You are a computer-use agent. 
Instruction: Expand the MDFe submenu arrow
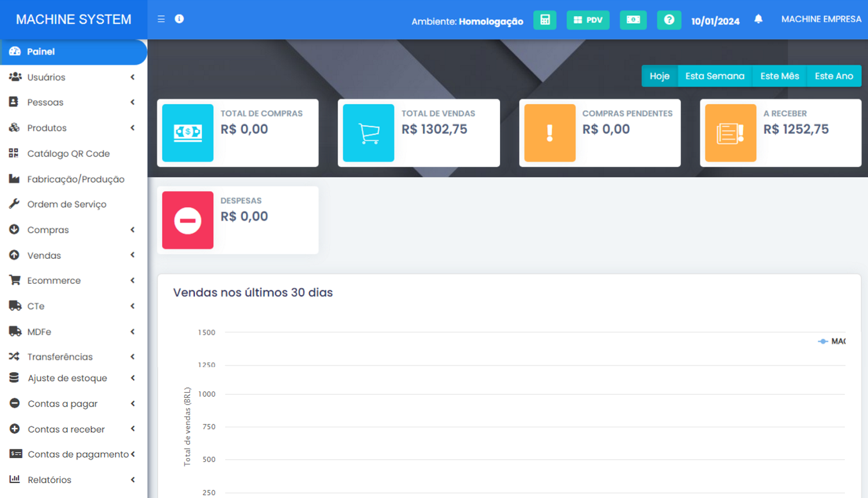coord(133,332)
